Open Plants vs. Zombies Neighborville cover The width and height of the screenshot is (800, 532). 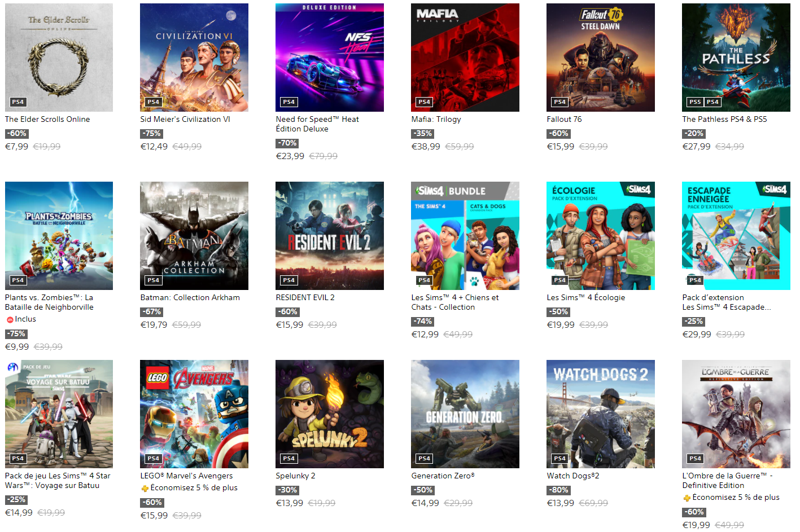59,236
